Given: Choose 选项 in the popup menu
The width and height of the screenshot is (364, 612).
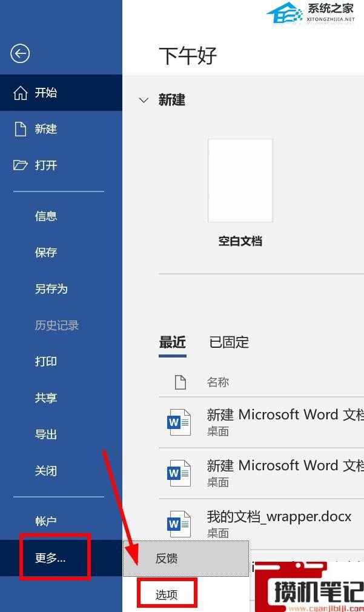Looking at the screenshot, I should point(167,594).
